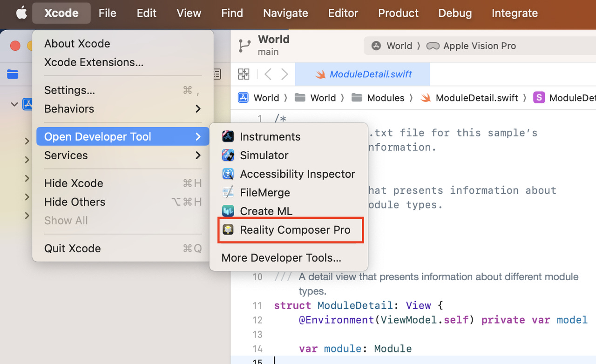This screenshot has width=596, height=364.
Task: Open the Product menu
Action: click(x=398, y=13)
